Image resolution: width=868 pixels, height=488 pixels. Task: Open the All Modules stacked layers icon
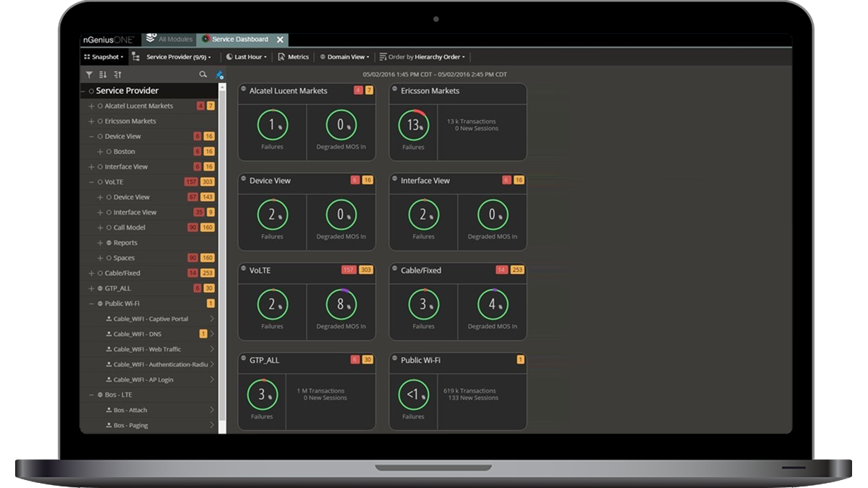[x=152, y=39]
